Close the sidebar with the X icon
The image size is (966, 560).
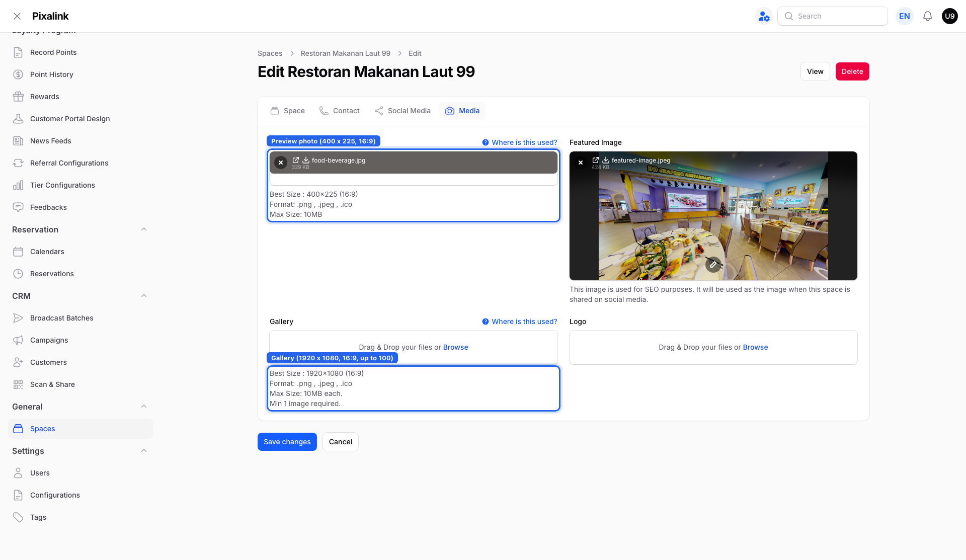(17, 16)
